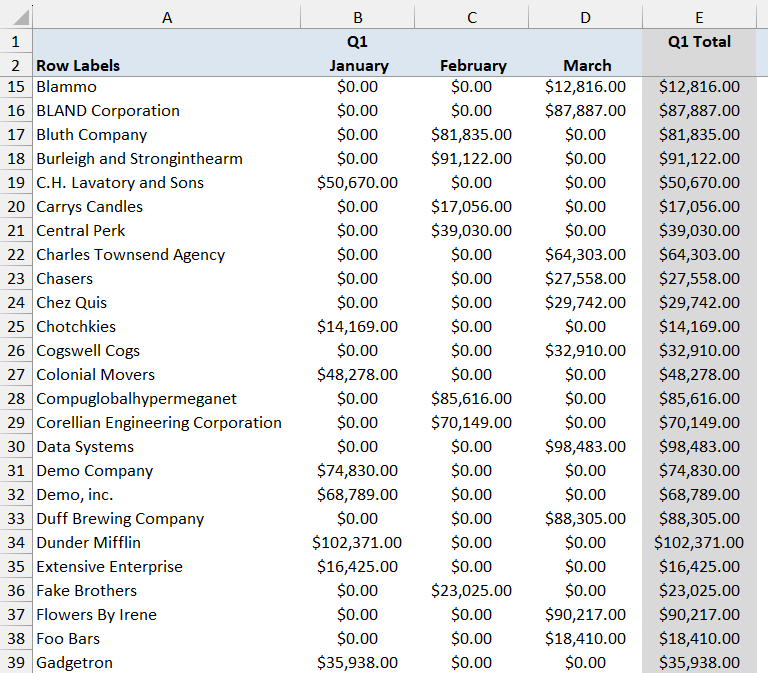The width and height of the screenshot is (768, 673).
Task: Select column B header
Action: coord(358,18)
